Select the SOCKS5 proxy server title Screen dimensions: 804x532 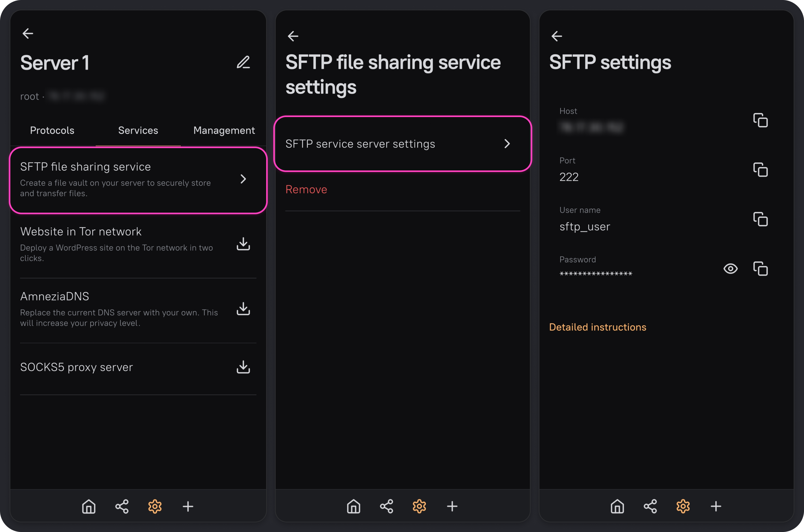[x=76, y=367]
